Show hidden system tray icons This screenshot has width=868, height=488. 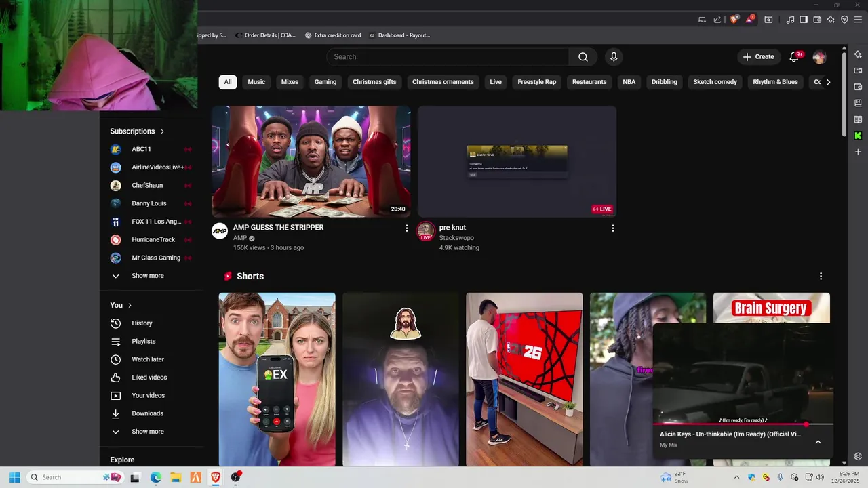point(736,477)
